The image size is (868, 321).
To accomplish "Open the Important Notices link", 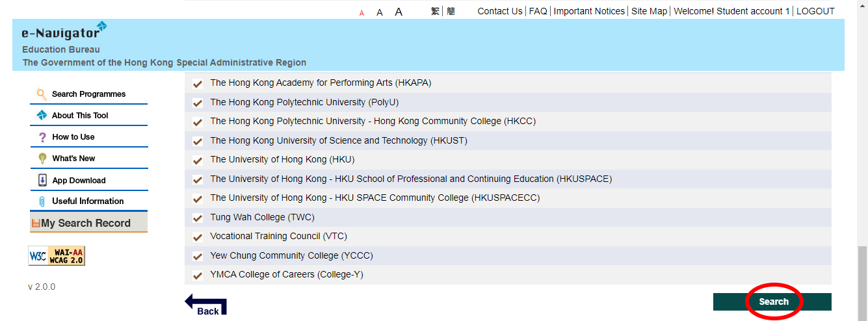I will tap(589, 11).
